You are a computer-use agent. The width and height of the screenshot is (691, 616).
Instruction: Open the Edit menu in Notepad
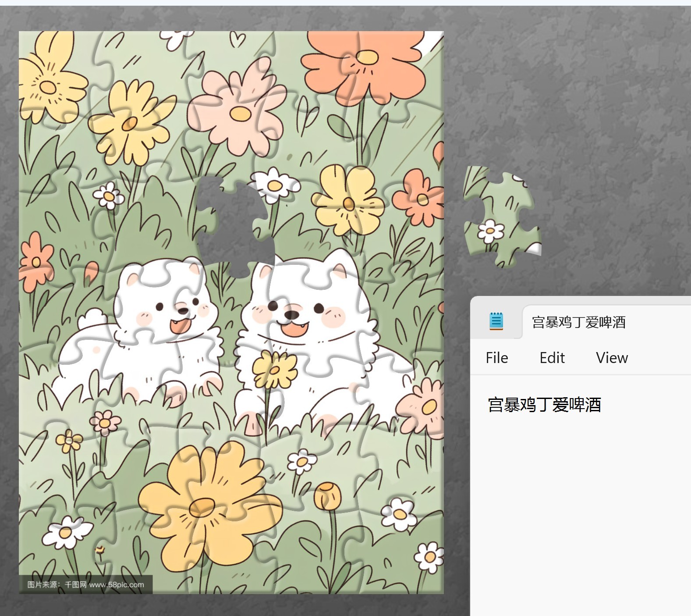(x=552, y=358)
